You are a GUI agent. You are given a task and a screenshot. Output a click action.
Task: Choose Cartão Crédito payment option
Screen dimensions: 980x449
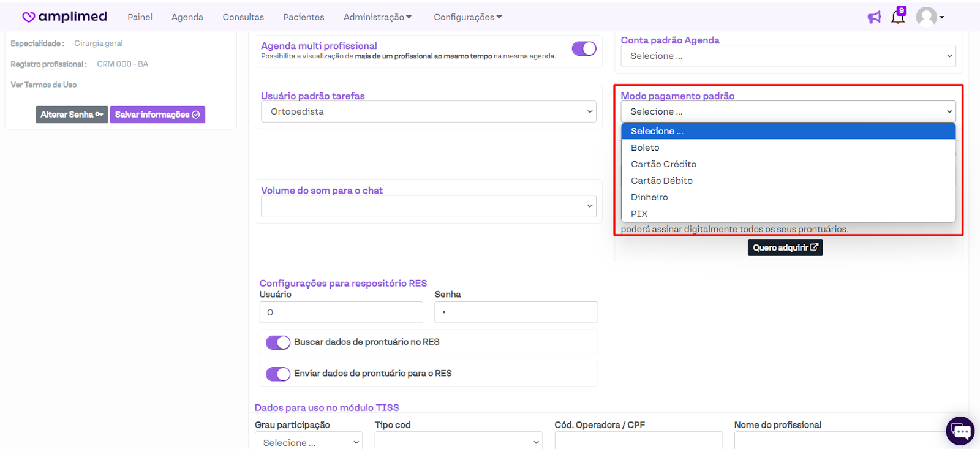coord(663,164)
